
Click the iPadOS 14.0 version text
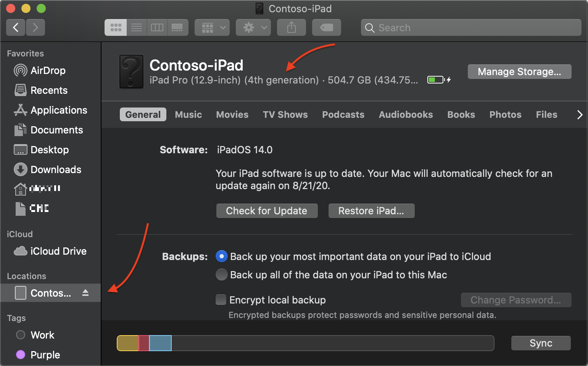(x=245, y=150)
